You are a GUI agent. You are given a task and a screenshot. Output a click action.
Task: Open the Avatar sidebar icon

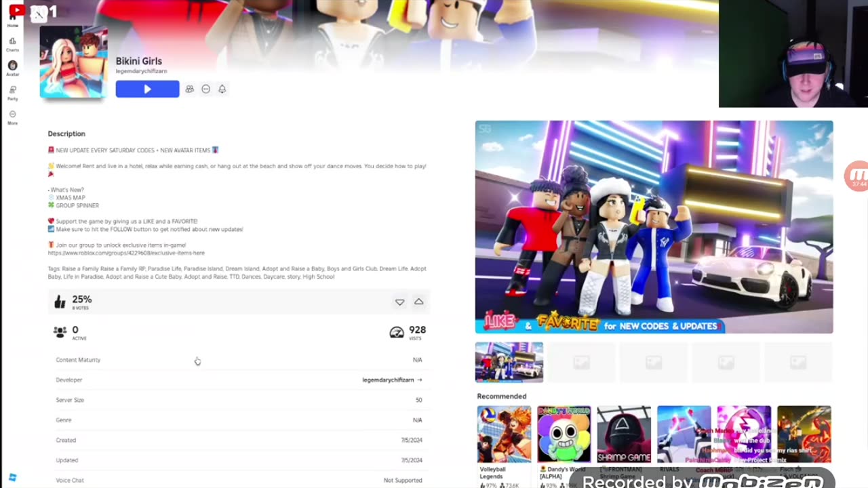[x=12, y=68]
